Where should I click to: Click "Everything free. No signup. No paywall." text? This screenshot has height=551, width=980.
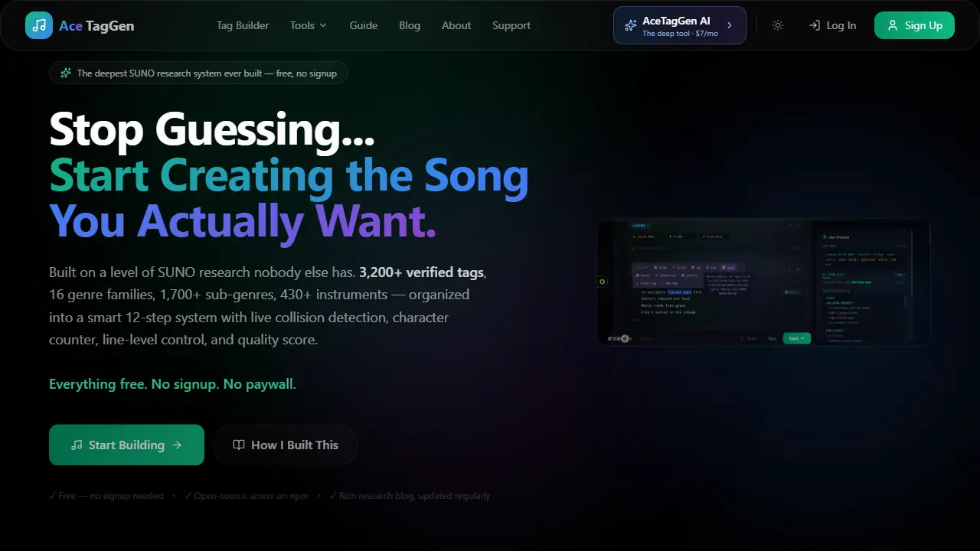pos(172,384)
